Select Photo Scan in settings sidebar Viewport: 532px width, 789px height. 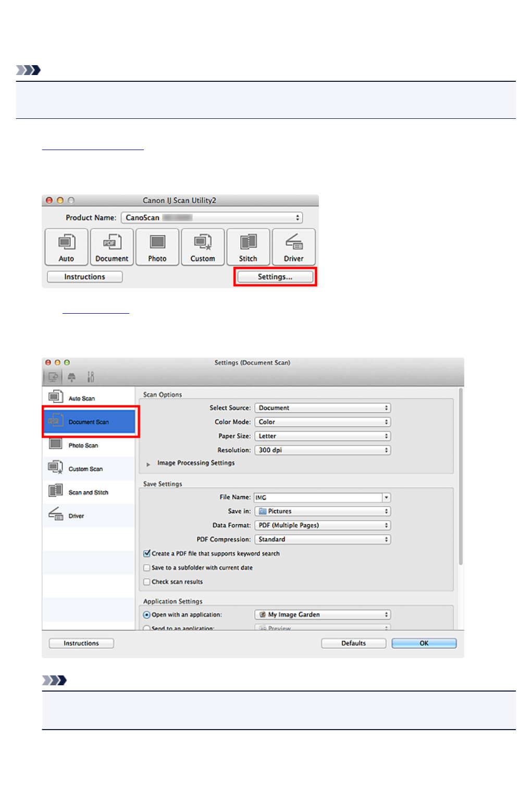(x=89, y=446)
